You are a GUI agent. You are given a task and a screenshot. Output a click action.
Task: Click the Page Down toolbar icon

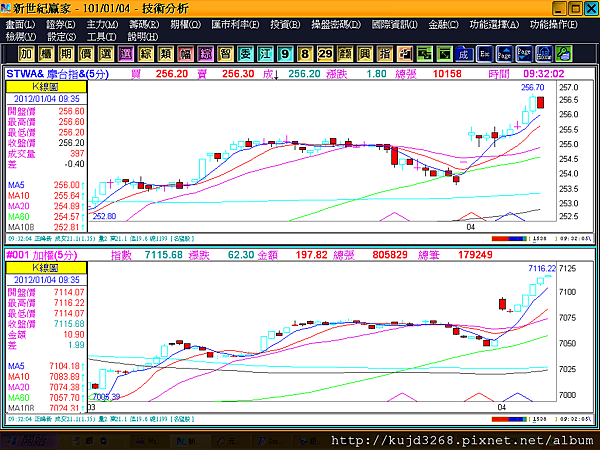coord(524,54)
